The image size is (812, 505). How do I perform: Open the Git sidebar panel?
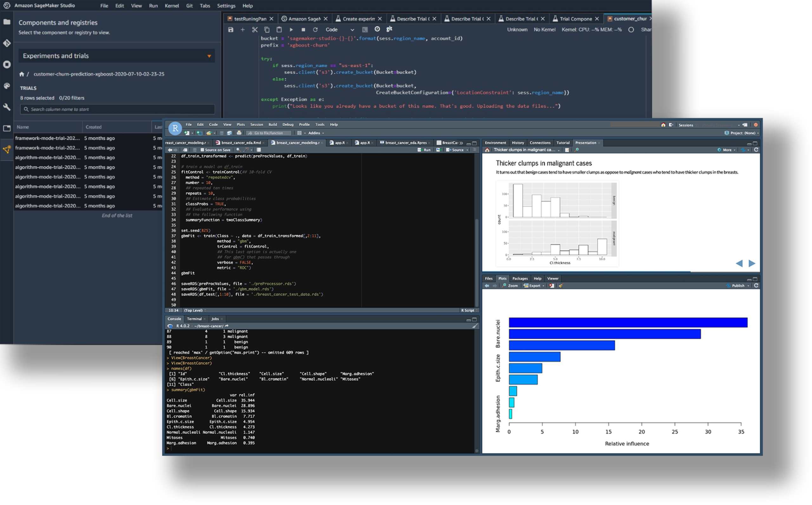click(7, 43)
